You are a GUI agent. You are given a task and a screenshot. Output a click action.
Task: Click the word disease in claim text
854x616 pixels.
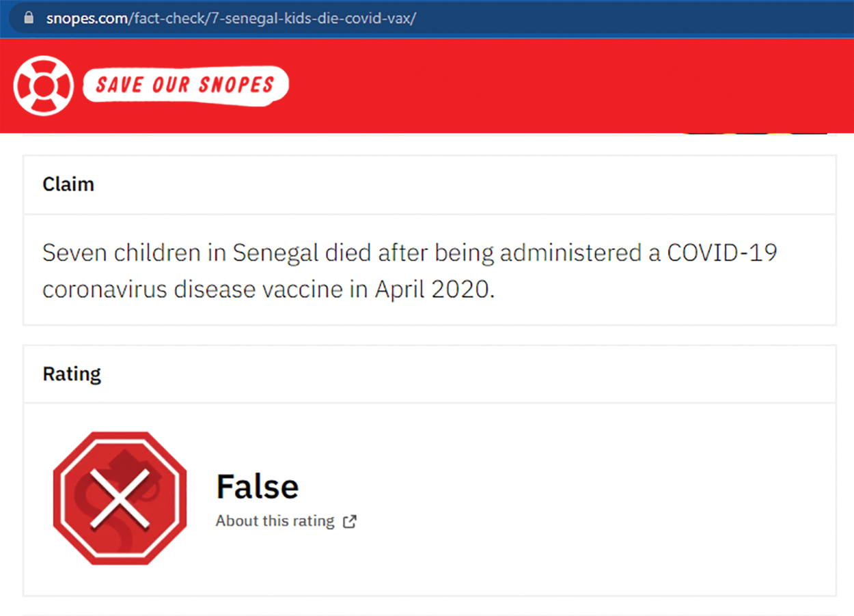click(219, 290)
